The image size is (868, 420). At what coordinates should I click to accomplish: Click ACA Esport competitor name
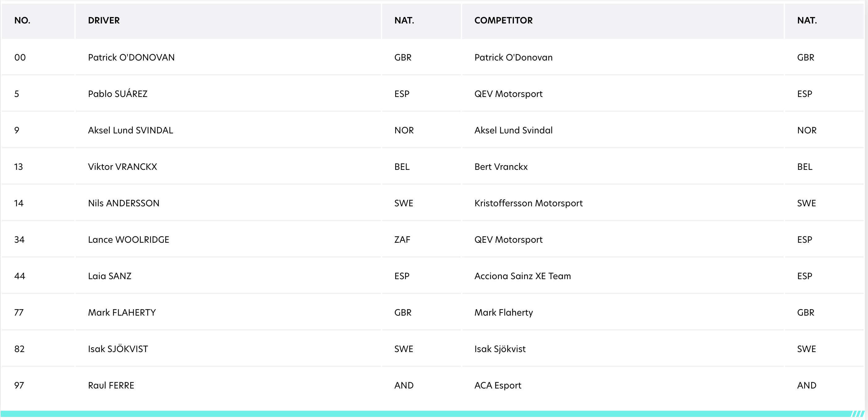pyautogui.click(x=498, y=385)
